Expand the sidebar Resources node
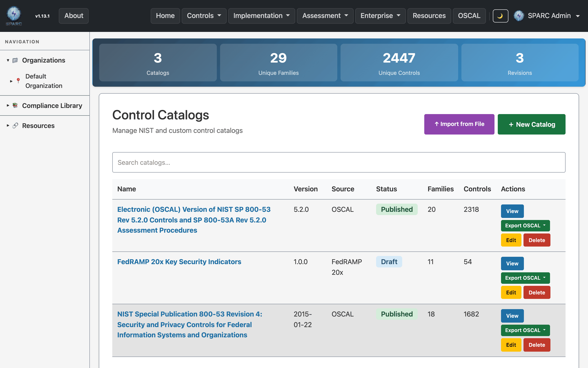The width and height of the screenshot is (588, 368). pyautogui.click(x=8, y=126)
